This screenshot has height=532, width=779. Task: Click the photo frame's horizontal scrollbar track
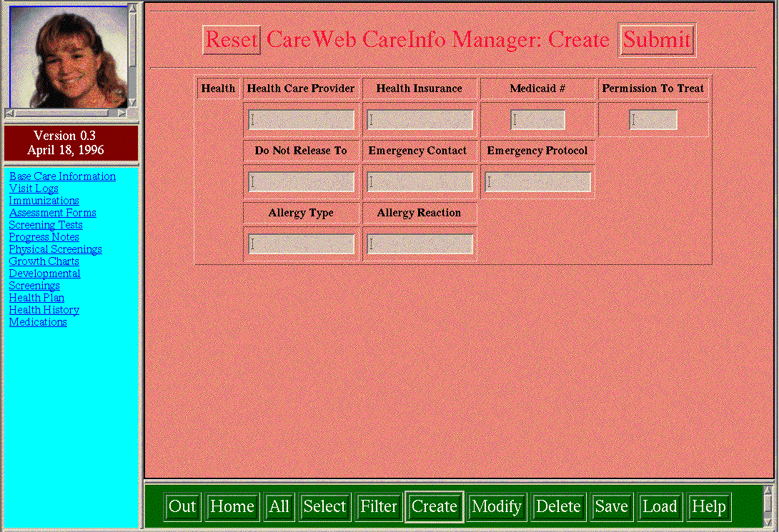(66, 113)
